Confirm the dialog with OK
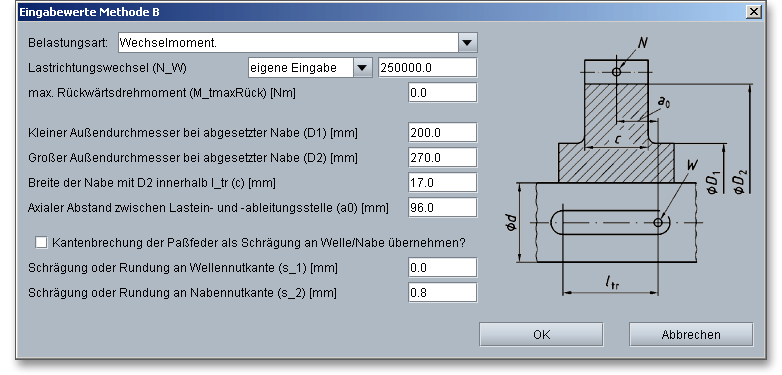Viewport: 782px width, 375px height. [541, 334]
